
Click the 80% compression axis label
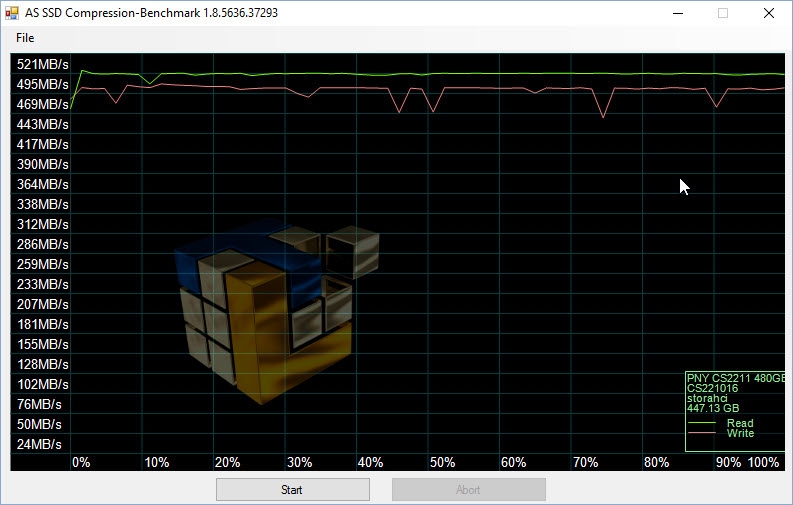pyautogui.click(x=657, y=463)
